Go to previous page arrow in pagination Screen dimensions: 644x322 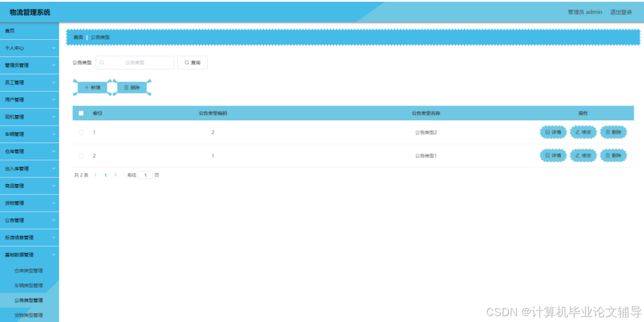(x=95, y=175)
